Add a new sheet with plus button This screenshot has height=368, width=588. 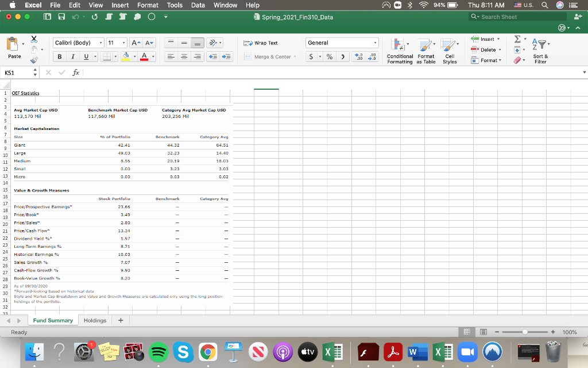pos(121,320)
